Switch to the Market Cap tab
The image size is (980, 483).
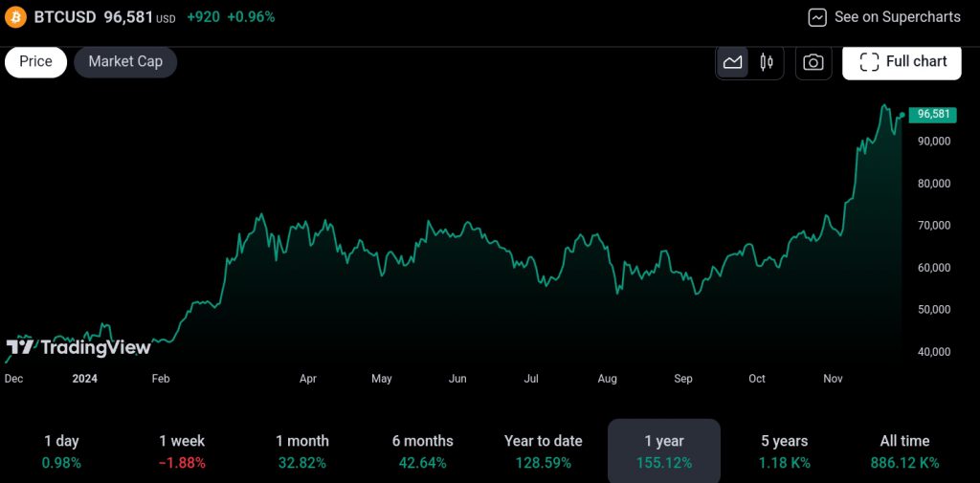pyautogui.click(x=125, y=61)
